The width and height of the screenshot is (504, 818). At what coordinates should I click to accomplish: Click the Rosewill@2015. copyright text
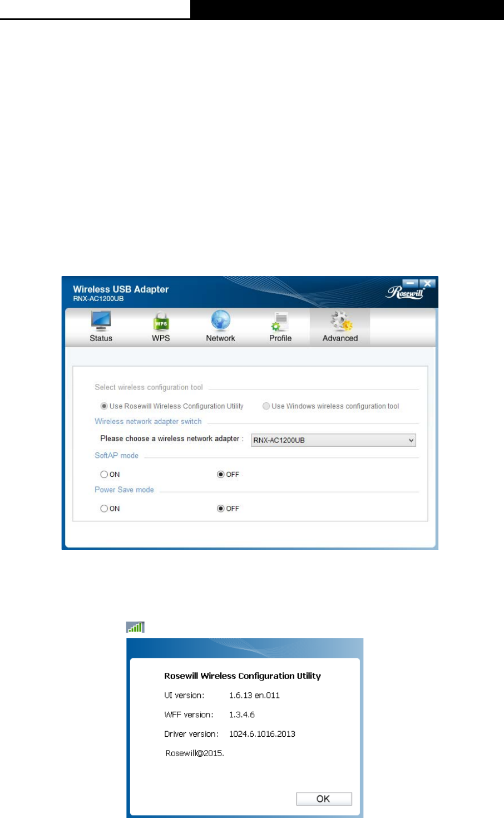coord(195,753)
